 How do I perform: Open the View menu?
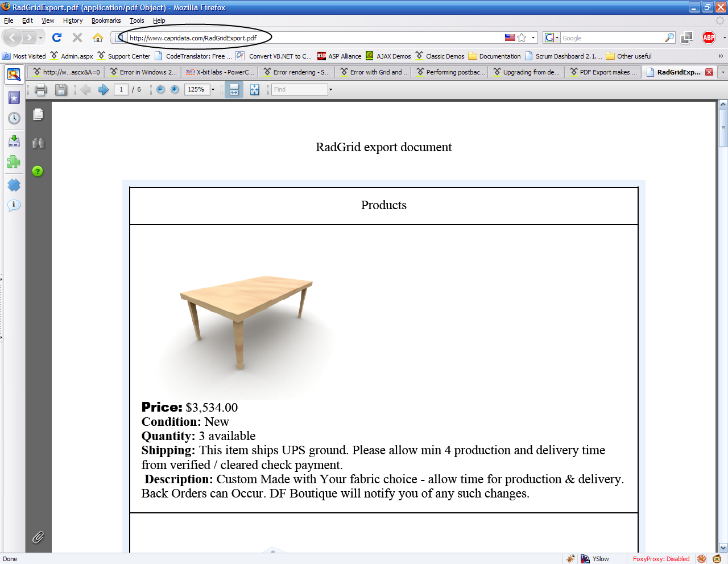tap(48, 20)
